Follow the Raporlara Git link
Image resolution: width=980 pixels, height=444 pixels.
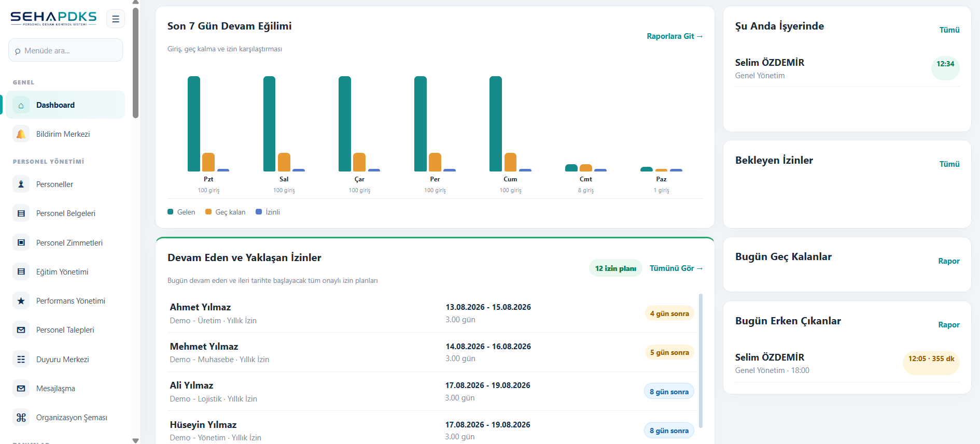[x=675, y=36]
